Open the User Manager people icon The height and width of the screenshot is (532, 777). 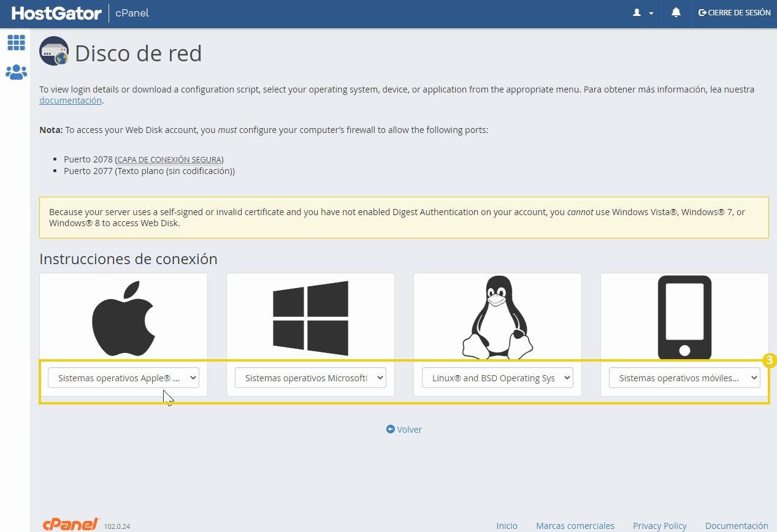[x=16, y=72]
